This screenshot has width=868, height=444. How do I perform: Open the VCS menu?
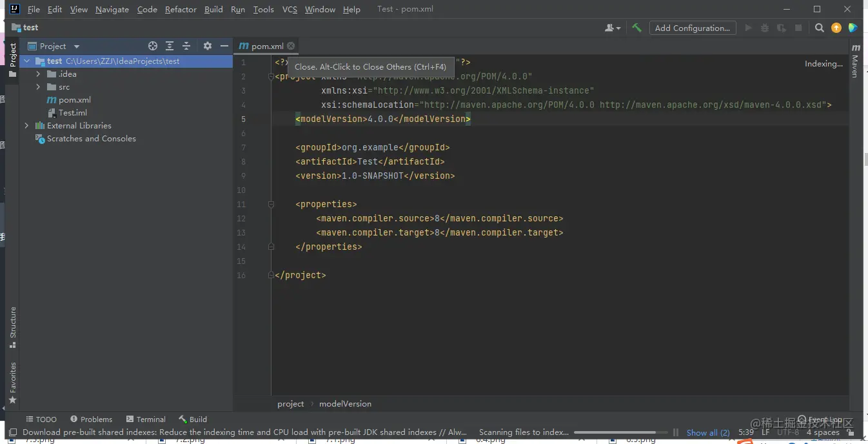[290, 10]
